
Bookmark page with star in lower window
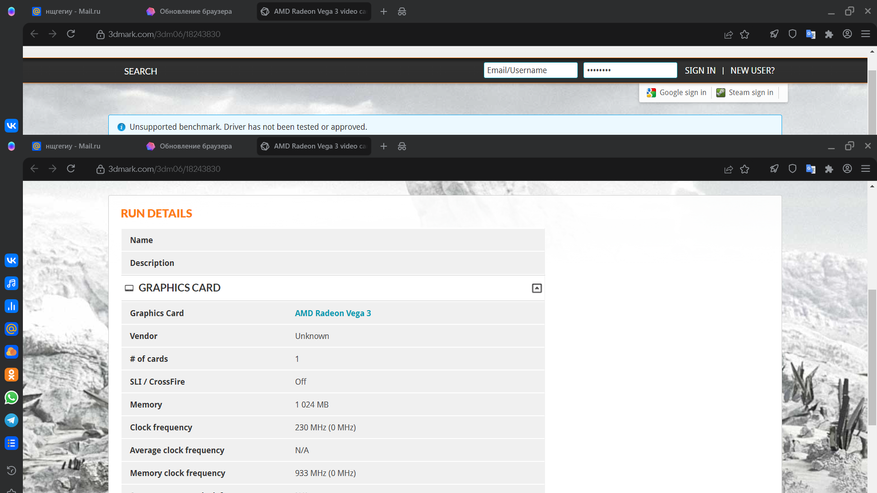click(x=744, y=169)
